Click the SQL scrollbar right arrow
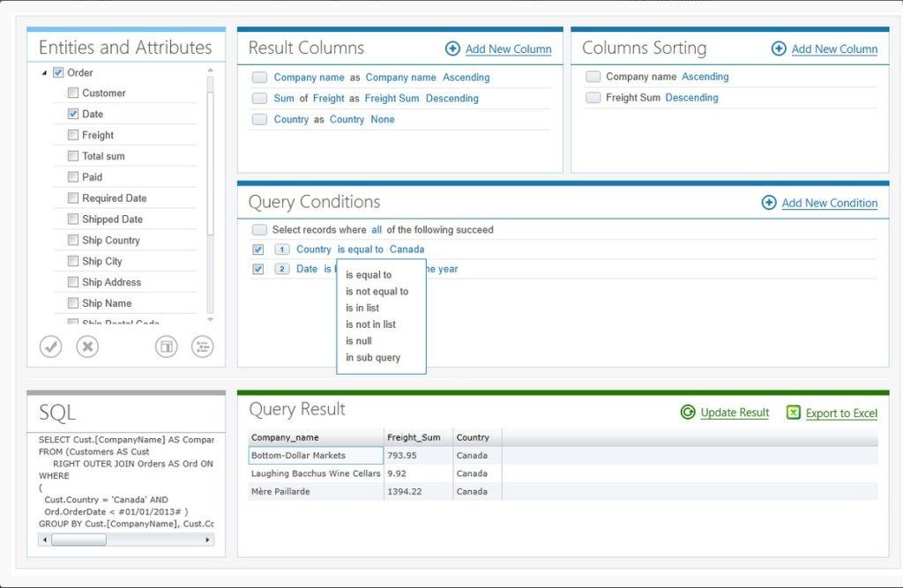This screenshot has width=903, height=588. [207, 540]
